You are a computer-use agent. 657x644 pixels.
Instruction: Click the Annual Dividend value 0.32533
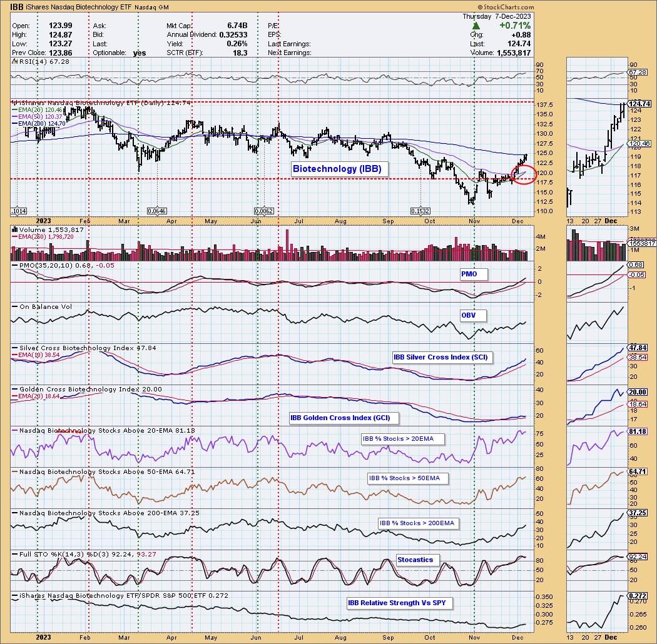pos(233,35)
